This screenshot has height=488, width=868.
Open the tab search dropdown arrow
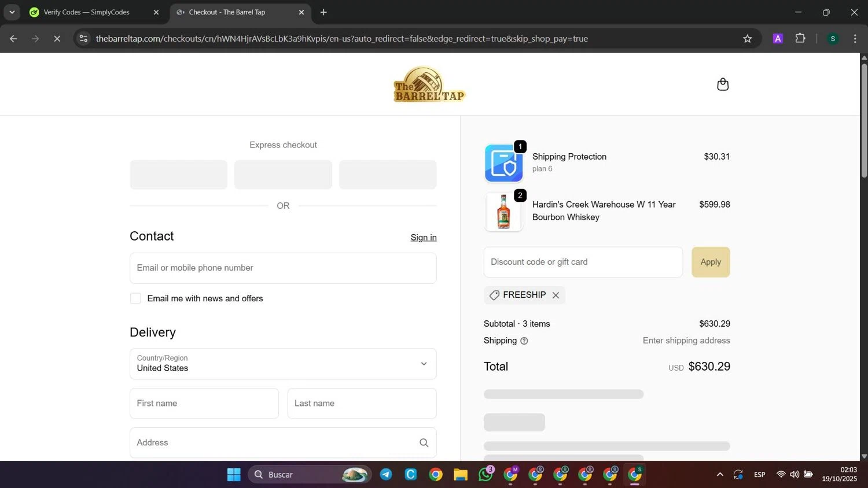[x=12, y=12]
